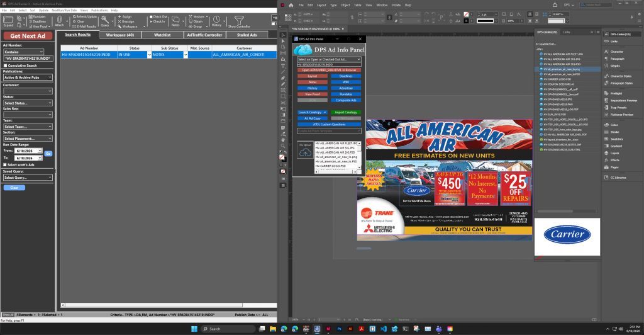Click the Windows Start button

pos(194,329)
